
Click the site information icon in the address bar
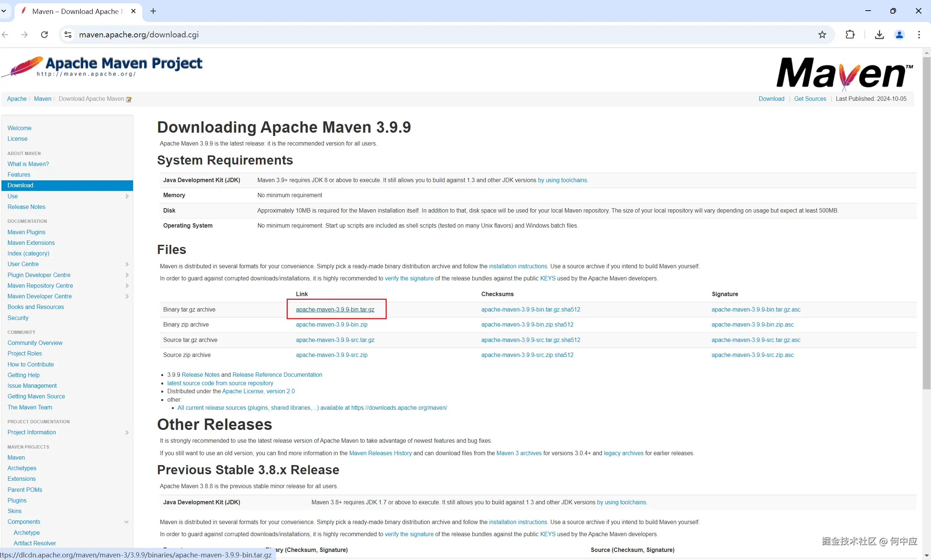coord(68,35)
